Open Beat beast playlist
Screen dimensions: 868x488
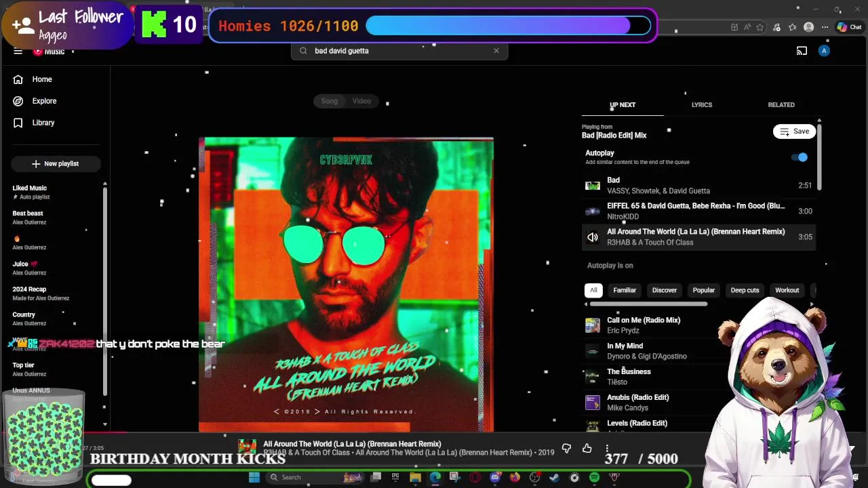pyautogui.click(x=56, y=218)
